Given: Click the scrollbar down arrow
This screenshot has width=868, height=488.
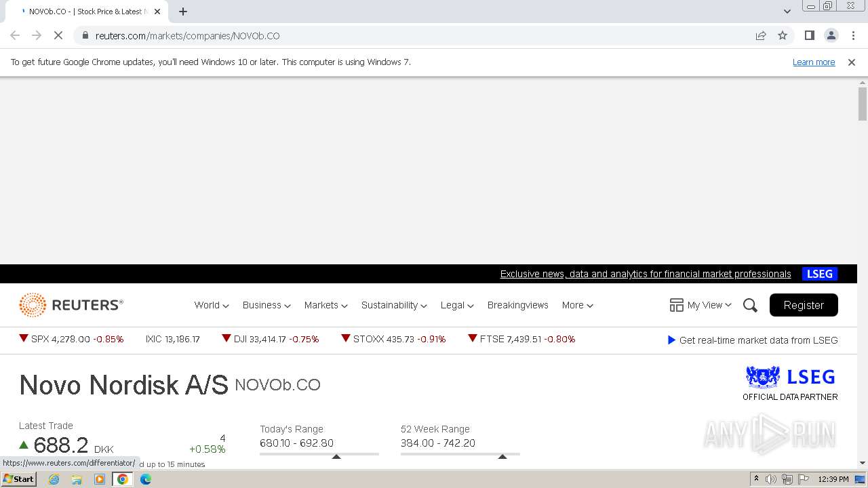Looking at the screenshot, I should coord(863,463).
